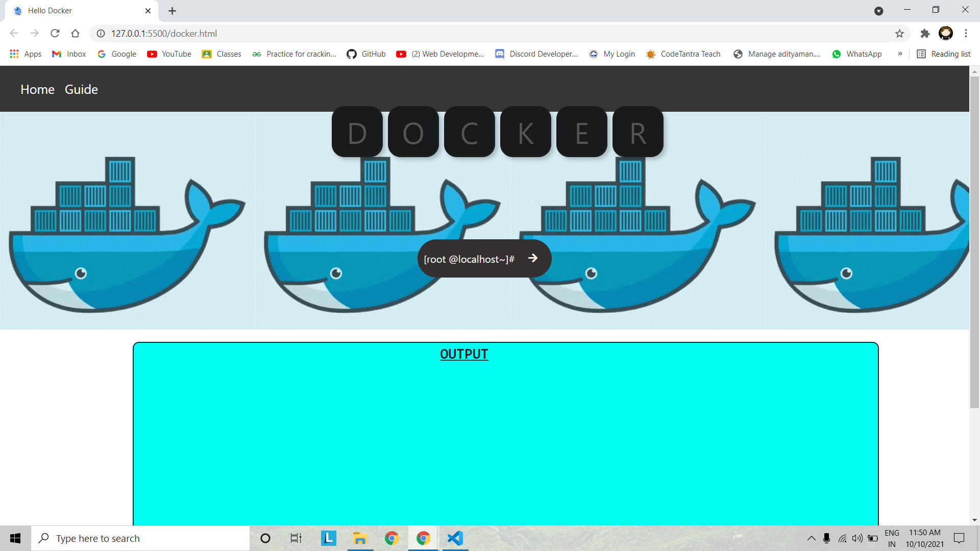
Task: Click the letter D tile
Action: click(357, 133)
